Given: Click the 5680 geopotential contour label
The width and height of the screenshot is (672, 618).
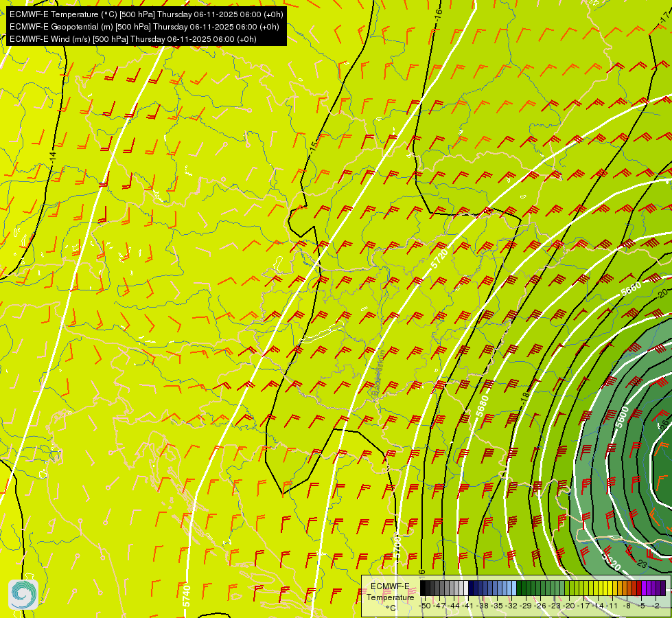Looking at the screenshot, I should coord(482,406).
